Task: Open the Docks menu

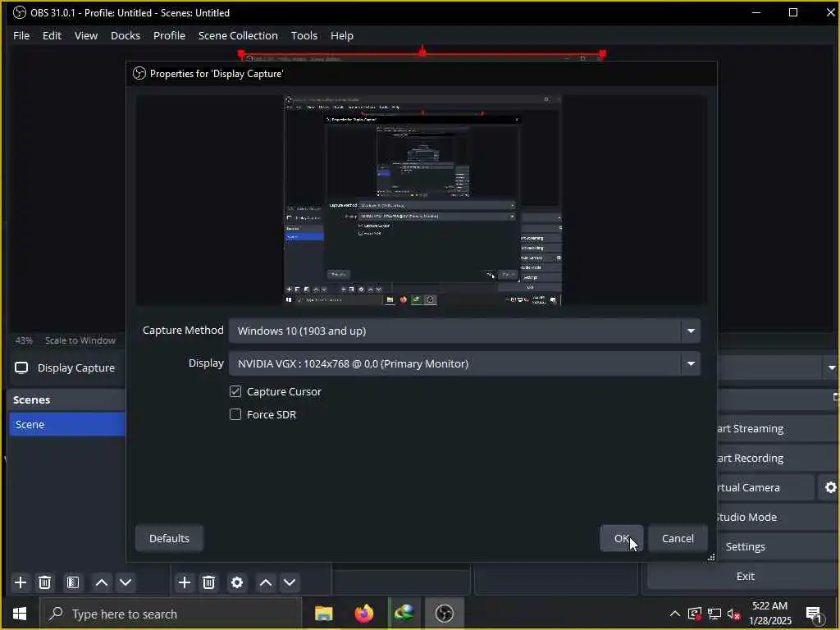Action: point(126,35)
